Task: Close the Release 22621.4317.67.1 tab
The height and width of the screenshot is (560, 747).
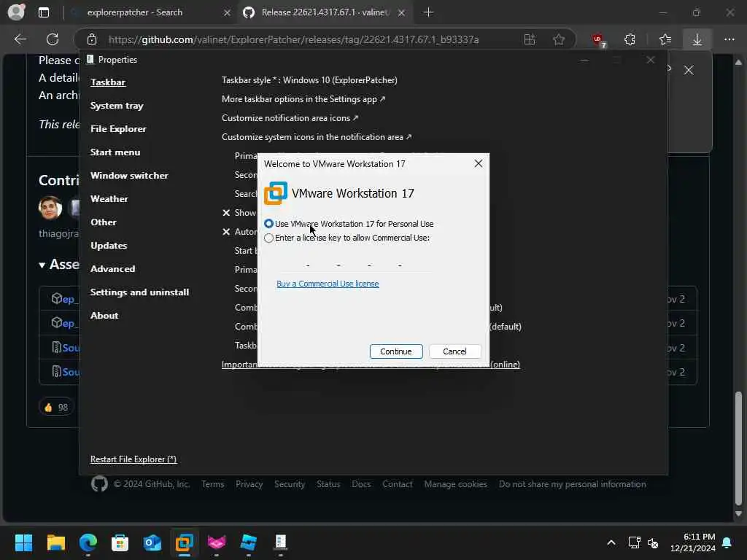Action: pos(402,13)
